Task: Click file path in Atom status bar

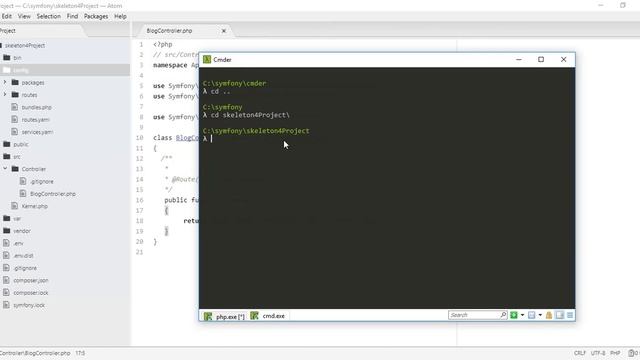Action: 35,353
